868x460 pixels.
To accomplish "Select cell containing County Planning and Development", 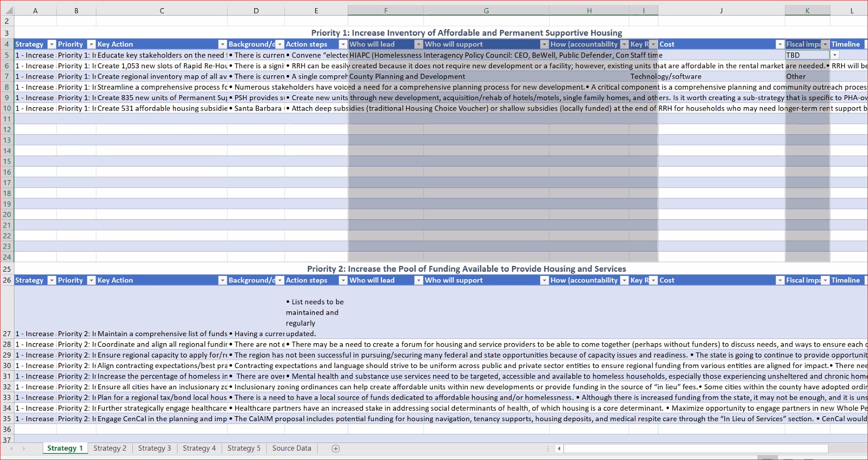I will coord(385,76).
